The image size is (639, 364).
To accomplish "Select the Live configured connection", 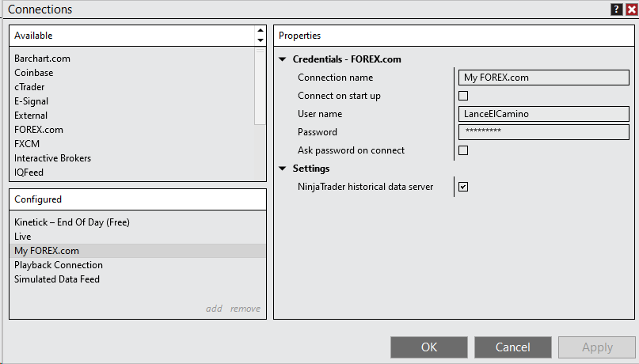I will click(x=138, y=236).
